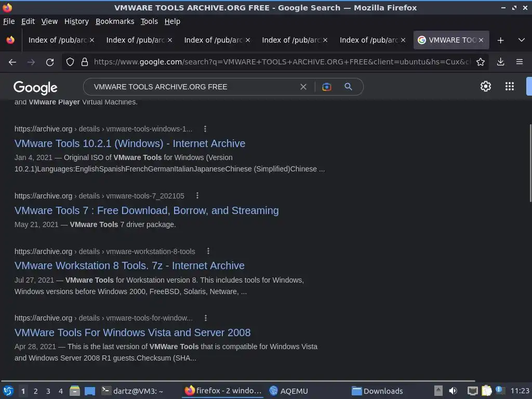Image resolution: width=532 pixels, height=399 pixels.
Task: Open the Google apps grid
Action: pyautogui.click(x=510, y=86)
